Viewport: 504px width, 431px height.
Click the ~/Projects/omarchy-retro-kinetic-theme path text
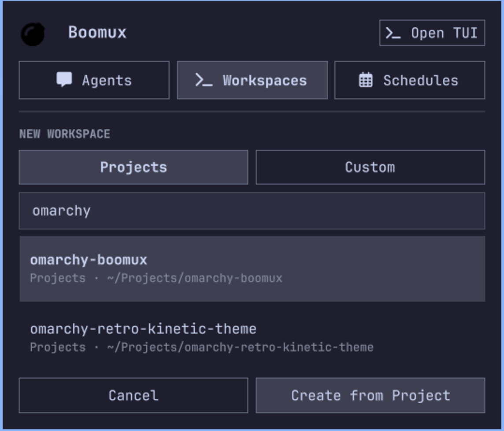point(241,347)
